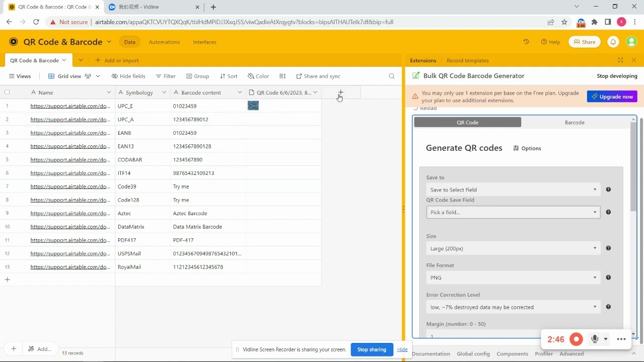
Task: Show help for Error Correction Level
Action: tap(608, 307)
